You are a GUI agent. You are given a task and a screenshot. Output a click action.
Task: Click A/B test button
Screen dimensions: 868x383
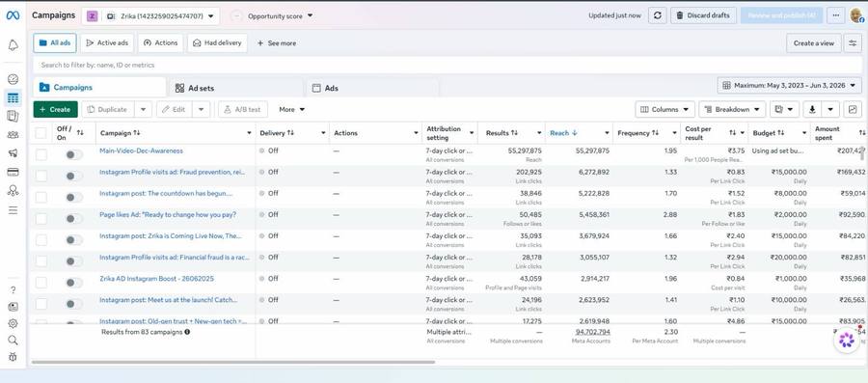[x=242, y=110]
